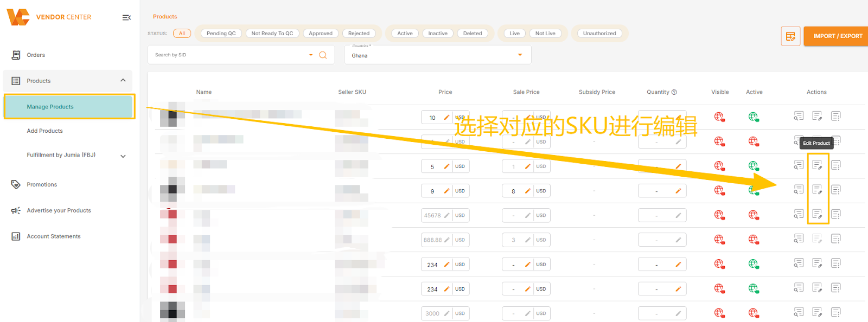Toggle Active globe in the price 3000 row

754,313
